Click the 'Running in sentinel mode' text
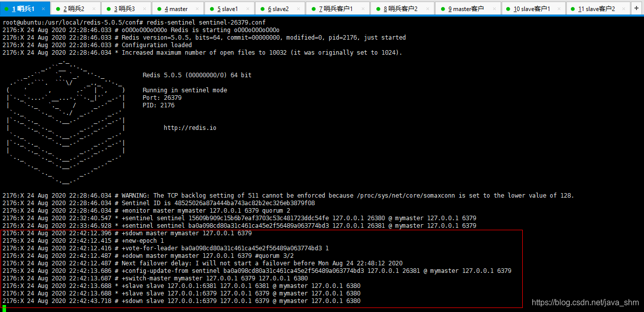This screenshot has height=312, width=644. click(x=185, y=90)
